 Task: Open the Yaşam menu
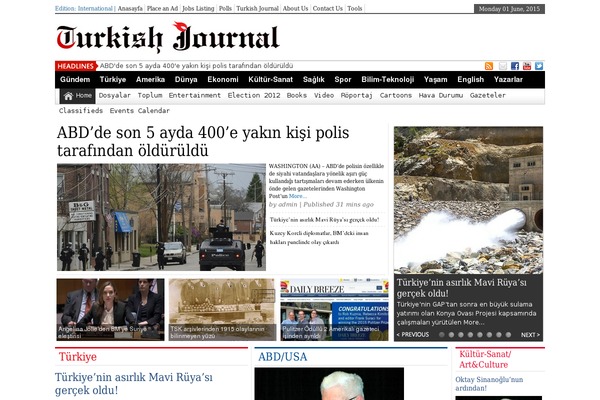point(435,80)
